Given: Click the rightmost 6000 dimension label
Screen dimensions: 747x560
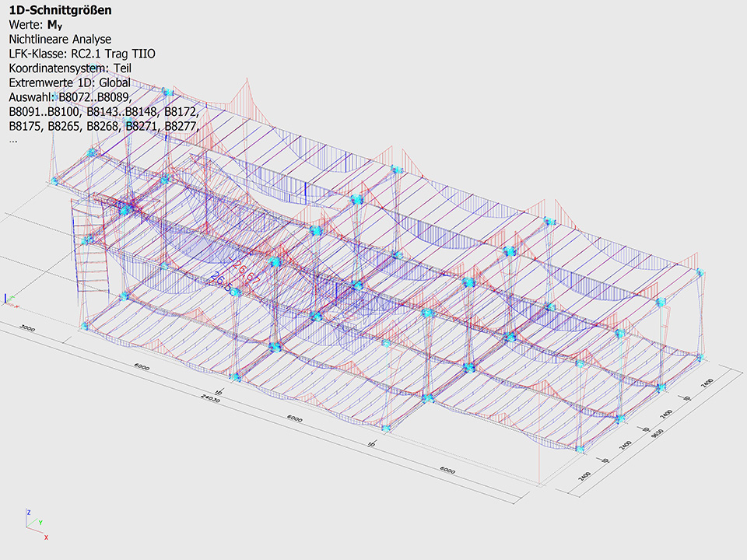Looking at the screenshot, I should click(x=447, y=471).
